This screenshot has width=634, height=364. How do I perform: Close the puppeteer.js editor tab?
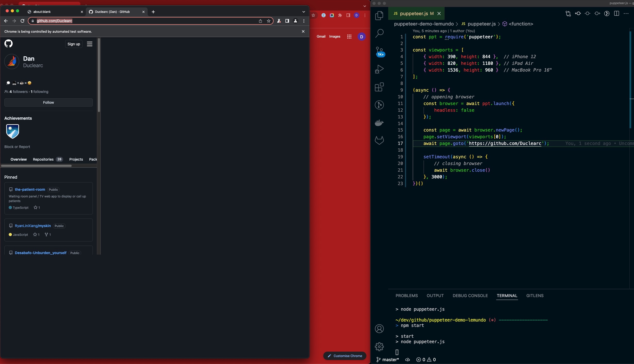[x=439, y=14]
